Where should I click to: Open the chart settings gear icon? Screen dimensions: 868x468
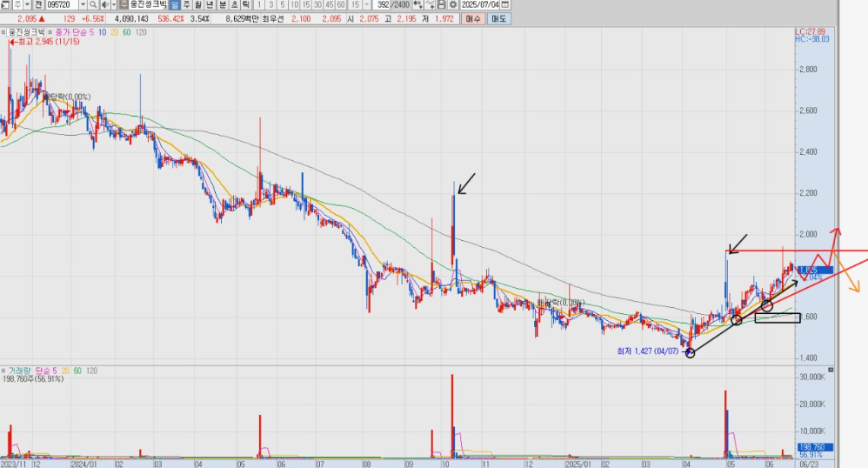[x=452, y=5]
